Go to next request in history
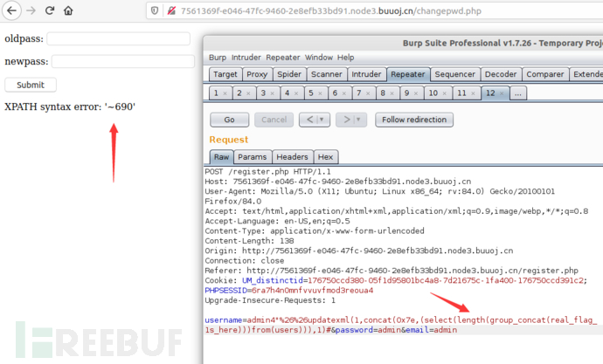 pos(346,120)
